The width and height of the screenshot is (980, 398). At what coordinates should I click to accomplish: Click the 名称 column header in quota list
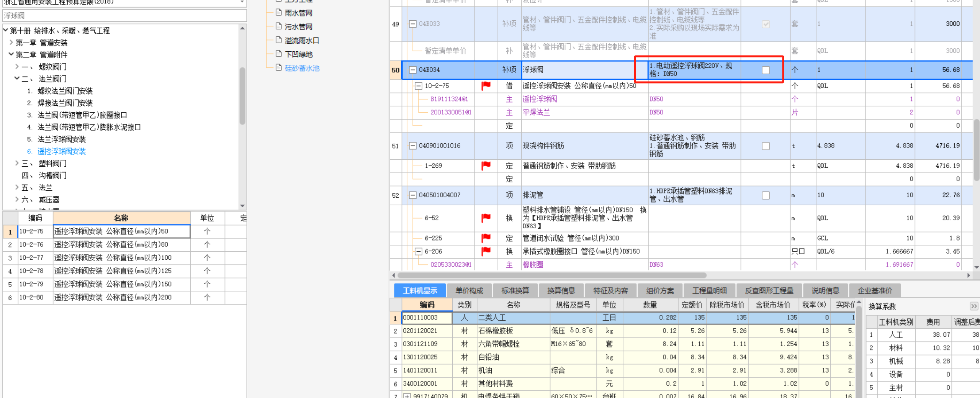click(121, 218)
